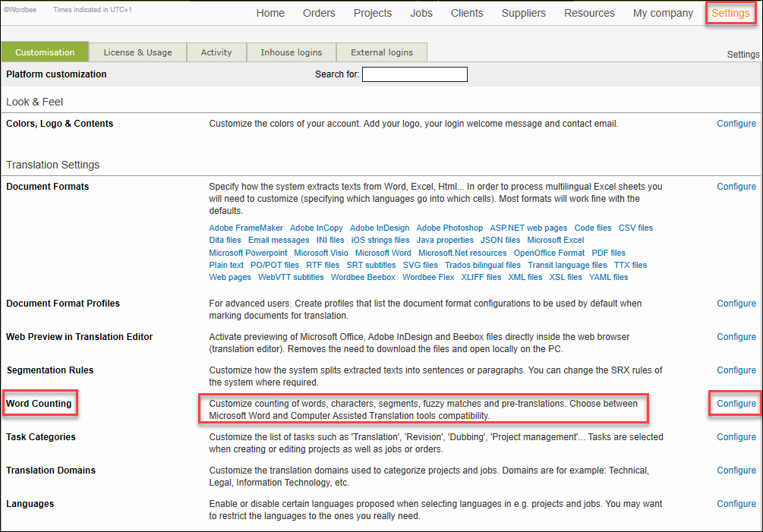763x532 pixels.
Task: Open the Adobe InDesign format link
Action: [x=380, y=228]
